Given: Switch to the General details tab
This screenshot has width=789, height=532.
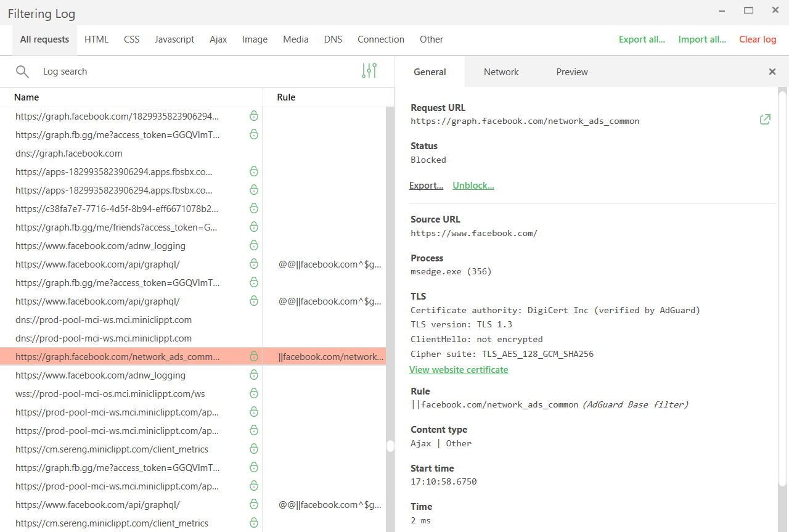Looking at the screenshot, I should coord(430,72).
